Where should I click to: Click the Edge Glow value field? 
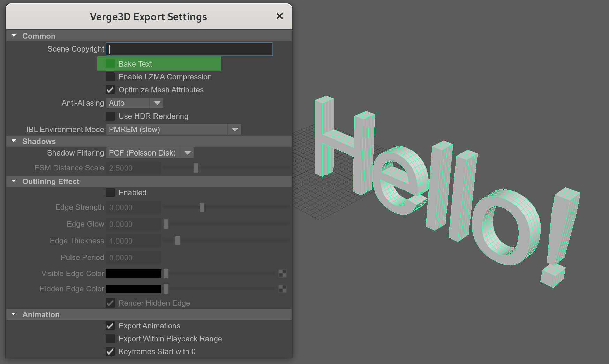point(134,224)
